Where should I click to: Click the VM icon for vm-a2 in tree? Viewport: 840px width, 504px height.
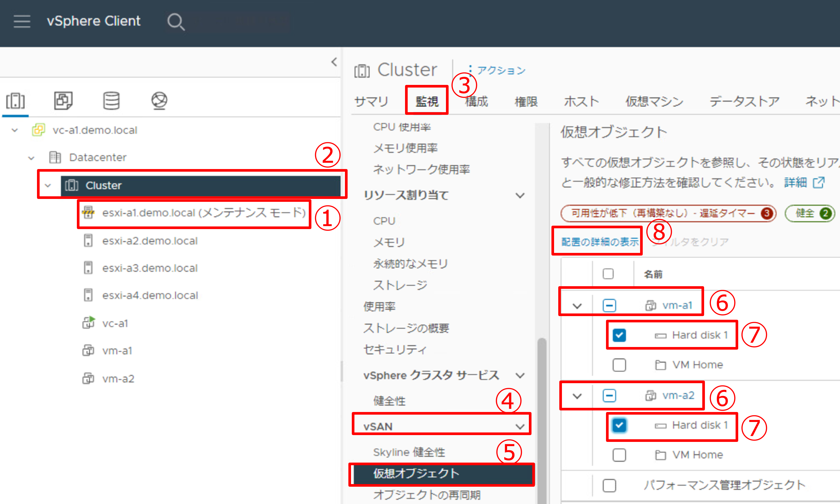[88, 378]
